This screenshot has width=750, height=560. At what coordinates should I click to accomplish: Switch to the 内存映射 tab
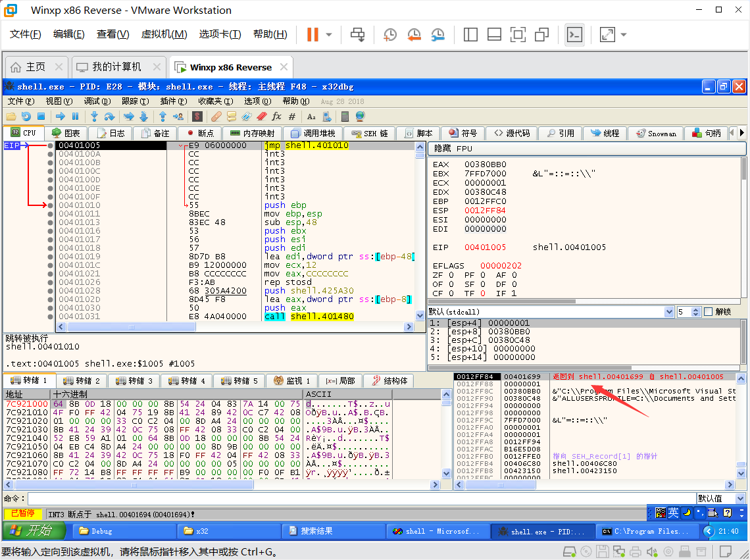pyautogui.click(x=252, y=133)
